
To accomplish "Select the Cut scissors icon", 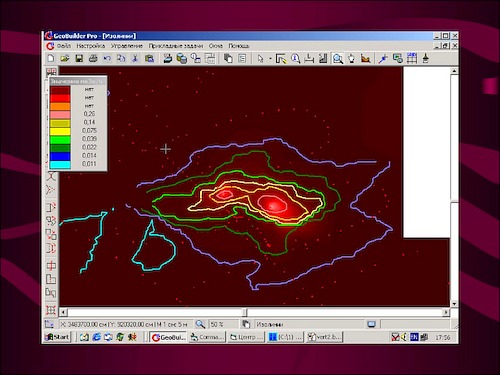I will (x=135, y=59).
